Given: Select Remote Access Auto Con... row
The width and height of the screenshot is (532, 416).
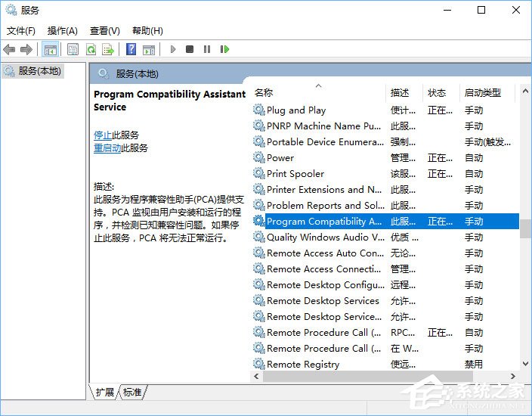Looking at the screenshot, I should click(x=385, y=253).
